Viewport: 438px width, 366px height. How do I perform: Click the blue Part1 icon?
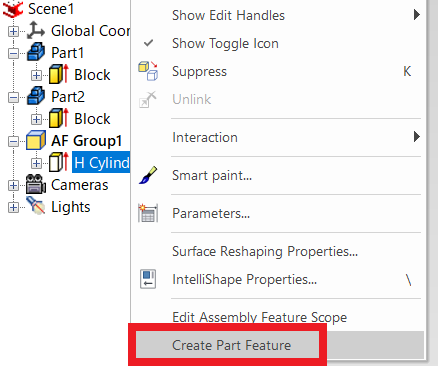point(36,52)
